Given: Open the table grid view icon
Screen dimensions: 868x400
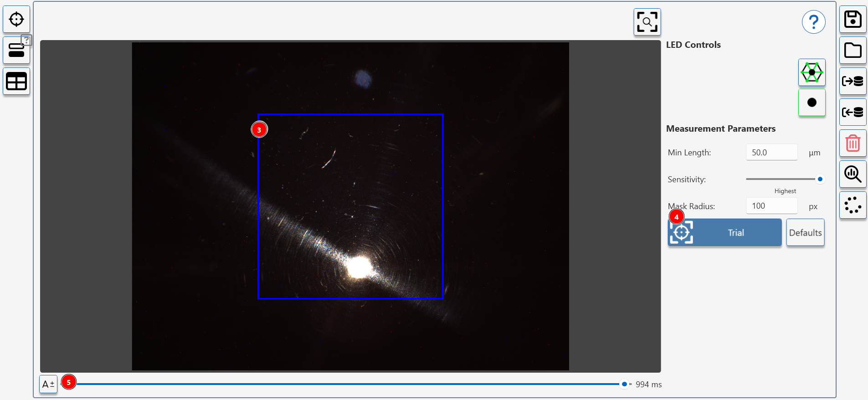Looking at the screenshot, I should click(x=16, y=82).
